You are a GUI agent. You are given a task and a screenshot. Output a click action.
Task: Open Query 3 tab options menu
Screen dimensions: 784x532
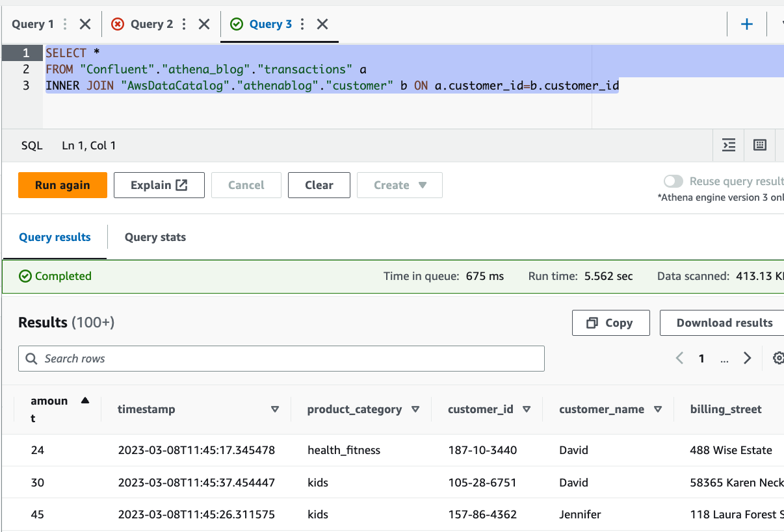(x=302, y=25)
